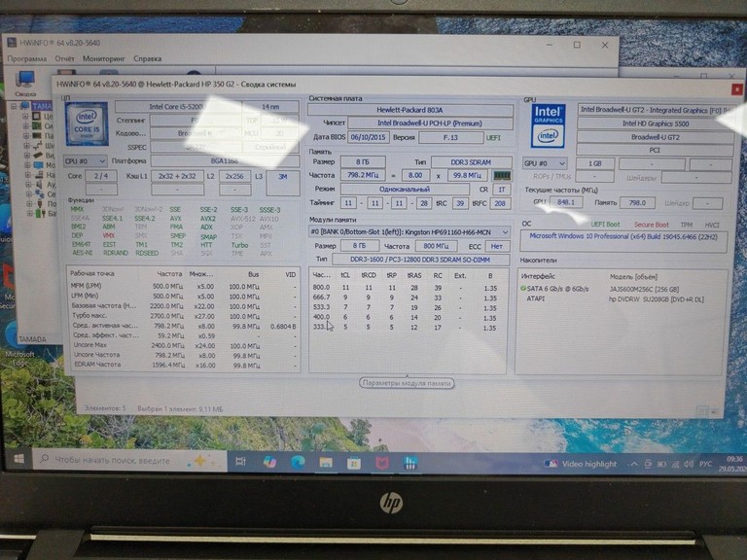The height and width of the screenshot is (560, 747).
Task: Click the battery icon in the 'Ба' tree row
Action: (x=41, y=213)
